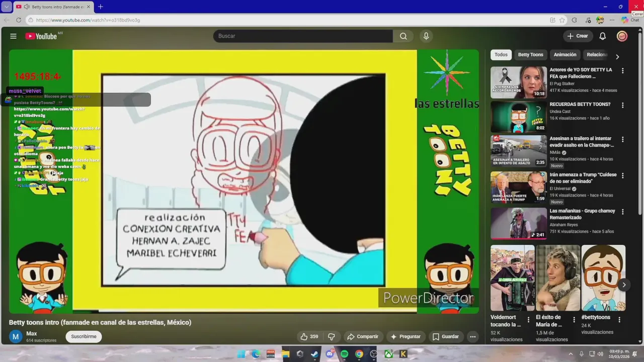644x362 pixels.
Task: Open Xbox app from the taskbar
Action: coord(388,354)
